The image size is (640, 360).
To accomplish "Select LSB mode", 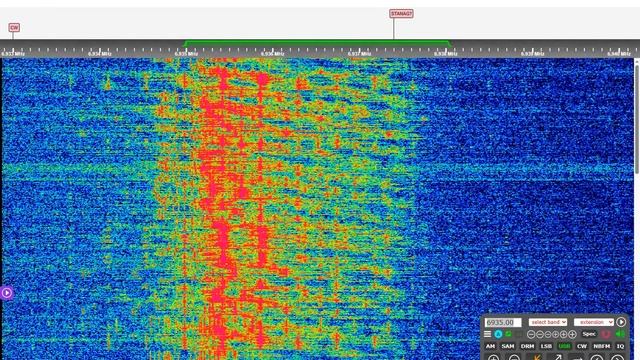I will coord(546,346).
